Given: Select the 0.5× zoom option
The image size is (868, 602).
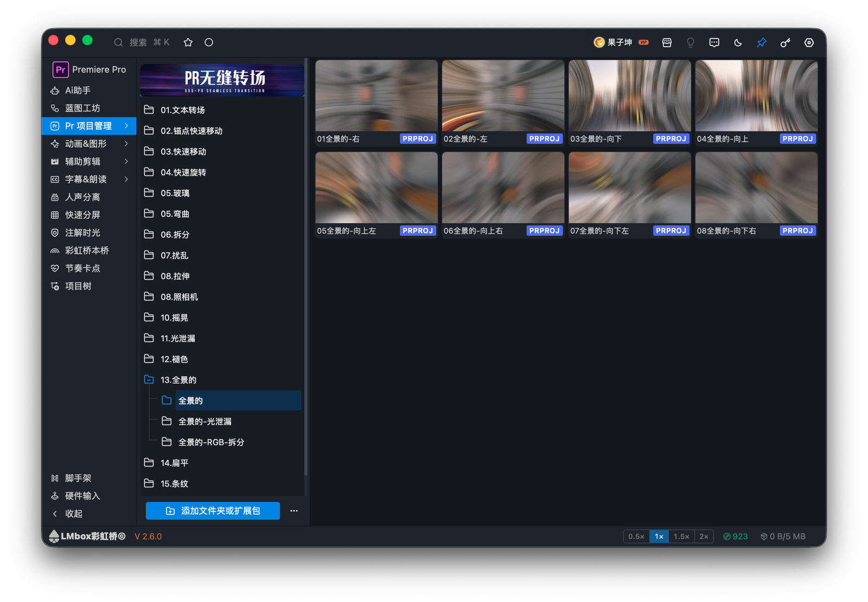Looking at the screenshot, I should click(x=636, y=536).
